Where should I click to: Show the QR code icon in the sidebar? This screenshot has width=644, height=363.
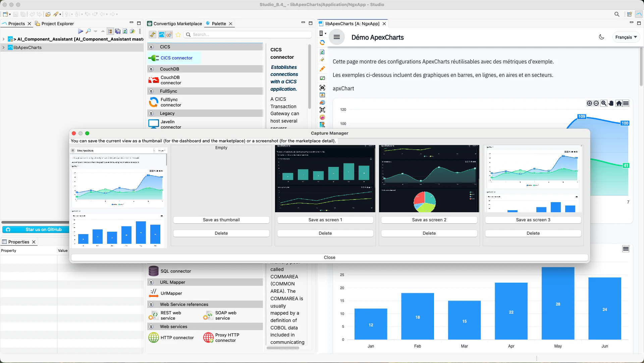coord(322,110)
